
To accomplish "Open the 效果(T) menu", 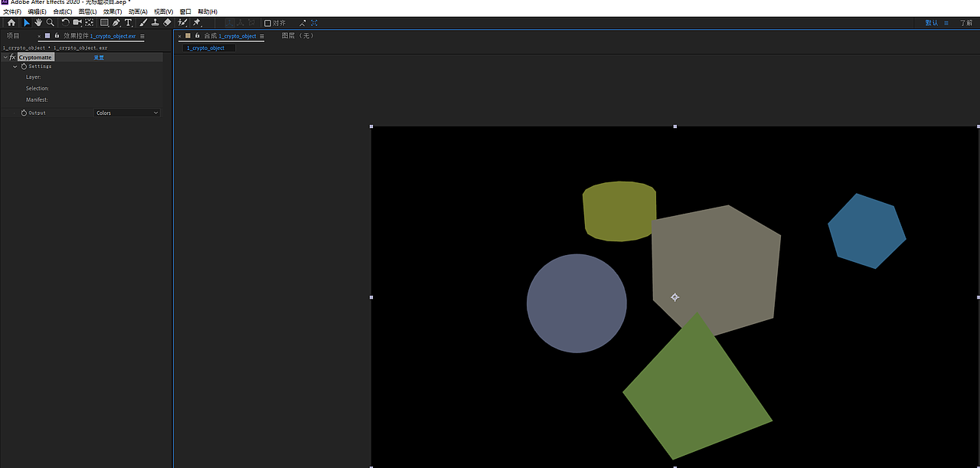I will coord(113,12).
